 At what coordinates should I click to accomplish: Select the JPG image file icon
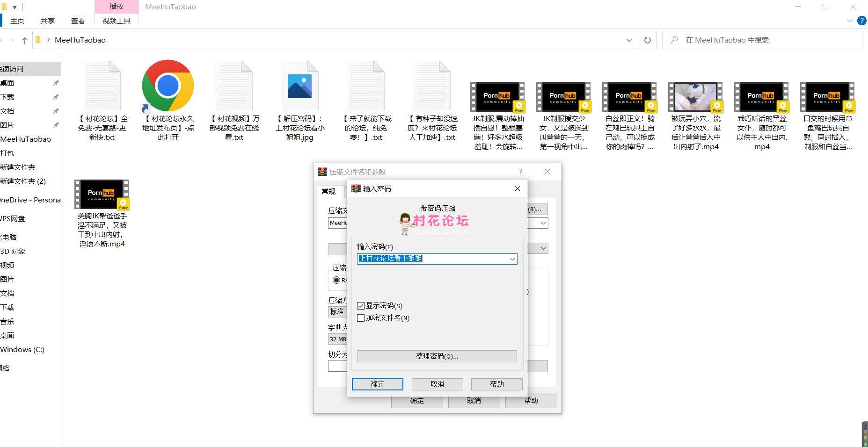(x=299, y=87)
